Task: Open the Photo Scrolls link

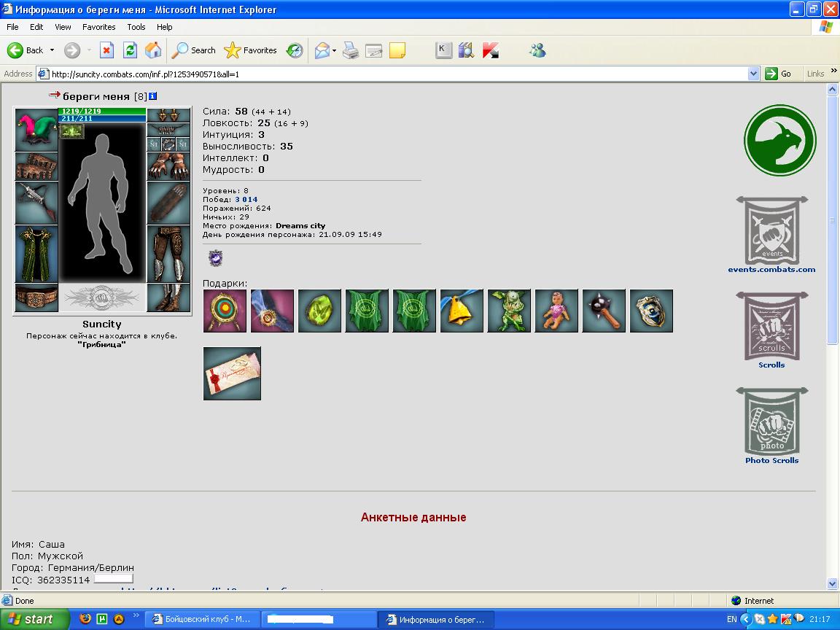Action: 771,460
